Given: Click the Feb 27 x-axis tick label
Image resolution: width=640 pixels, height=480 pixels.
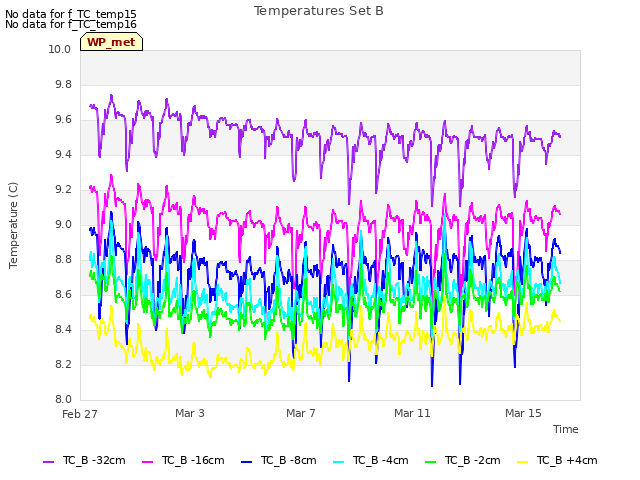Looking at the screenshot, I should 80,414.
